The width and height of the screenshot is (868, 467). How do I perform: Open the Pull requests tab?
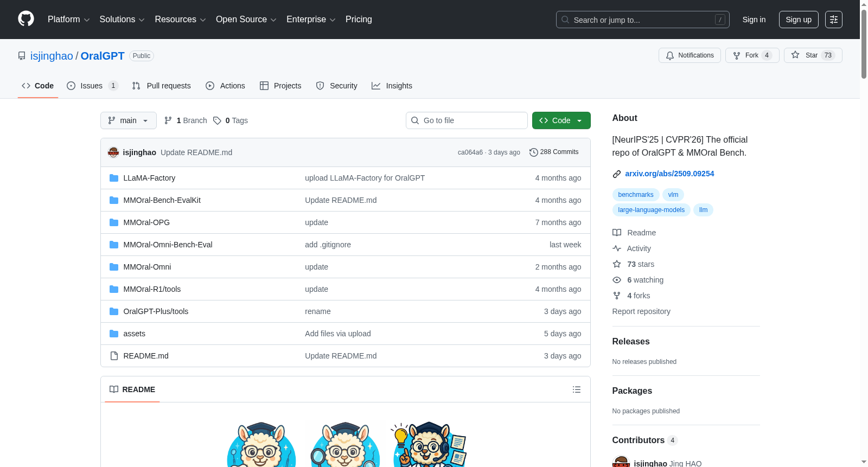(x=162, y=86)
